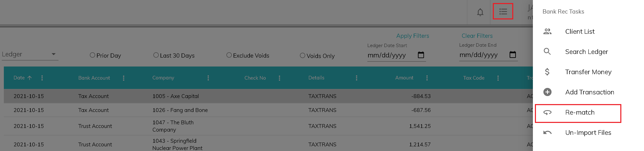
Task: Choose the Exclude Voids radio button
Action: coord(229,55)
